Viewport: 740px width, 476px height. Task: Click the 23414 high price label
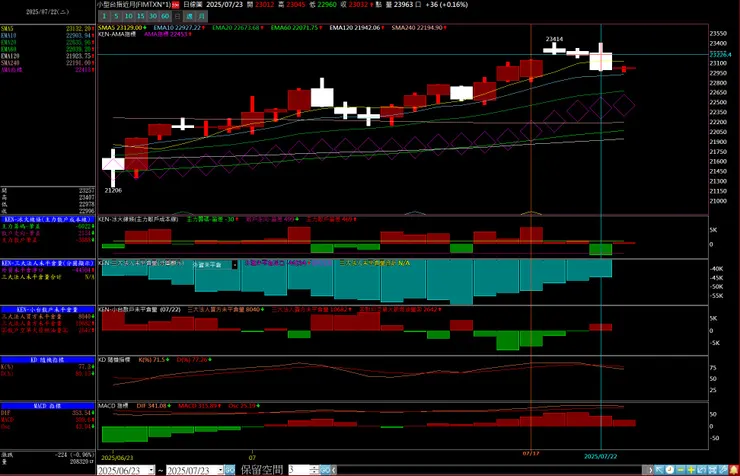coord(554,39)
